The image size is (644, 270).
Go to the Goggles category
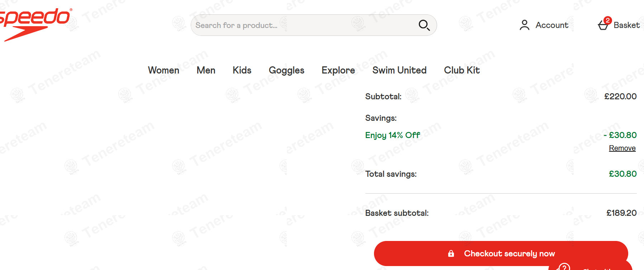click(287, 70)
